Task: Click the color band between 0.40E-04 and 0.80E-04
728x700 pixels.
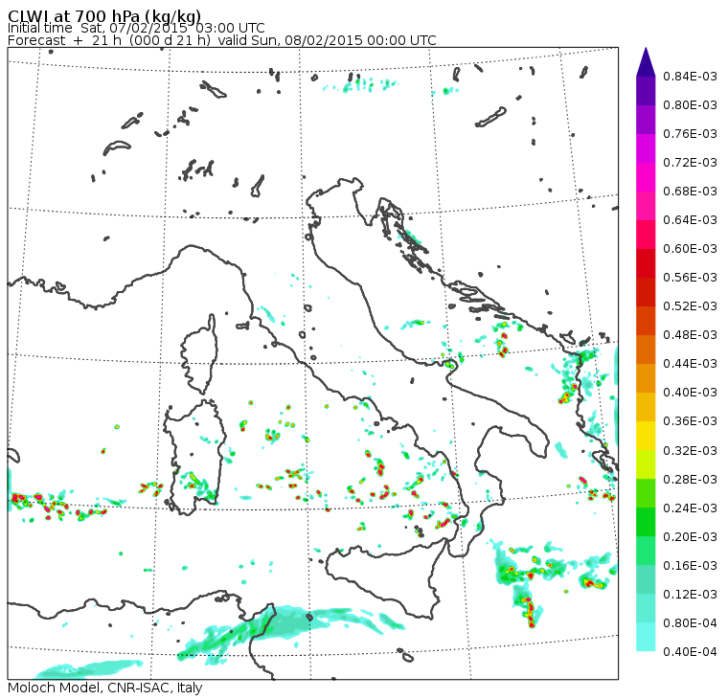Action: pos(646,637)
